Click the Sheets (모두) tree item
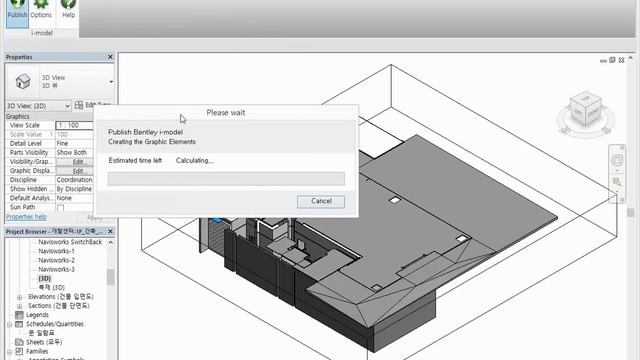This screenshot has height=360, width=640. tap(44, 342)
